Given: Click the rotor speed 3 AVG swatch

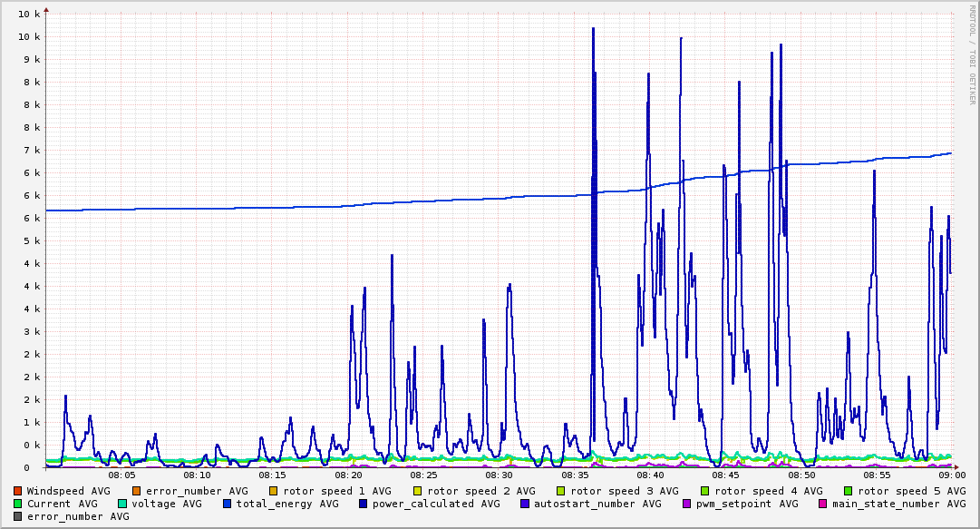Looking at the screenshot, I should pyautogui.click(x=560, y=492).
